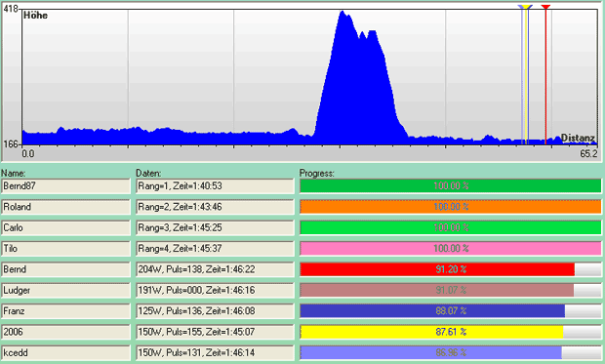Click Tilo's pink 100.00 % progress bar
Image resolution: width=605 pixels, height=364 pixels.
(x=450, y=249)
